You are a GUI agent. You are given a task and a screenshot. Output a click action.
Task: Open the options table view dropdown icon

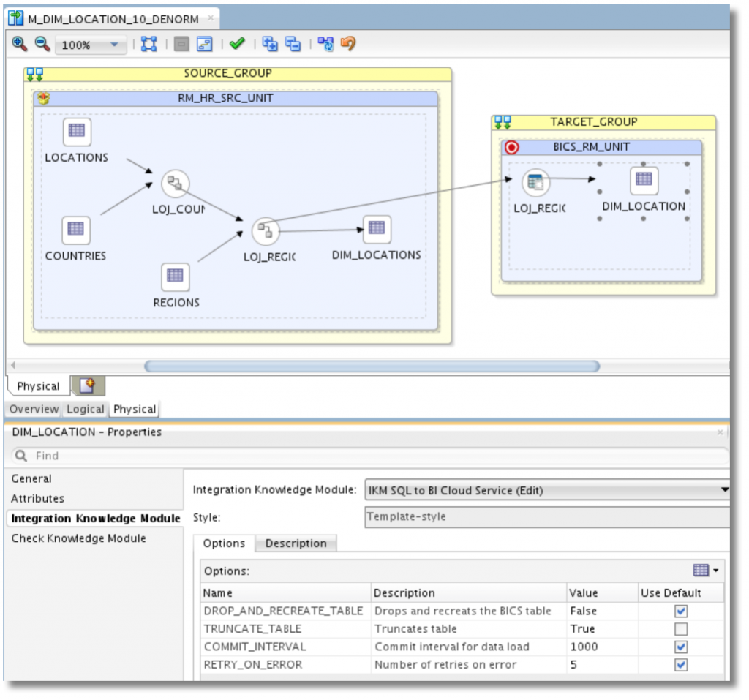tap(706, 570)
